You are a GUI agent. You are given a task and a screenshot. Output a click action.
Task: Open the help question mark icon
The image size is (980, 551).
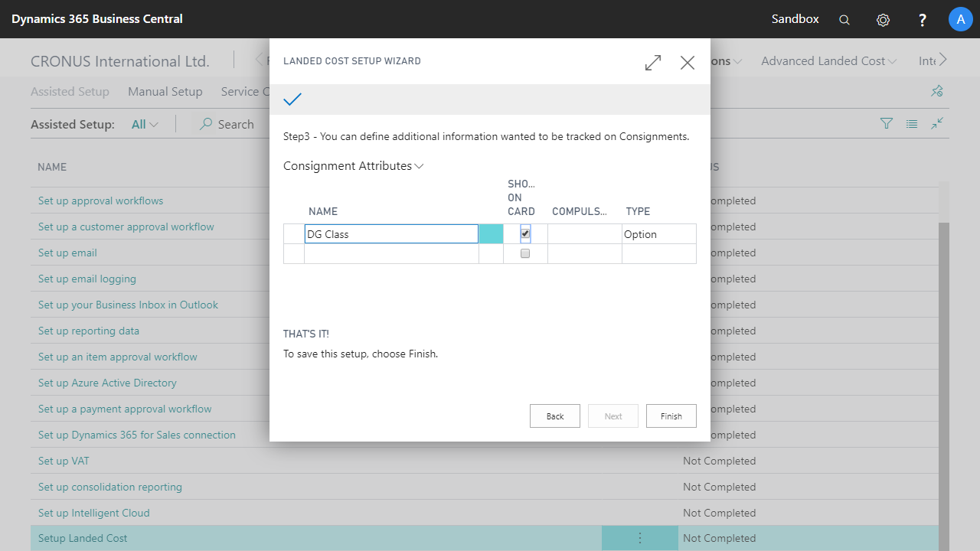tap(923, 20)
